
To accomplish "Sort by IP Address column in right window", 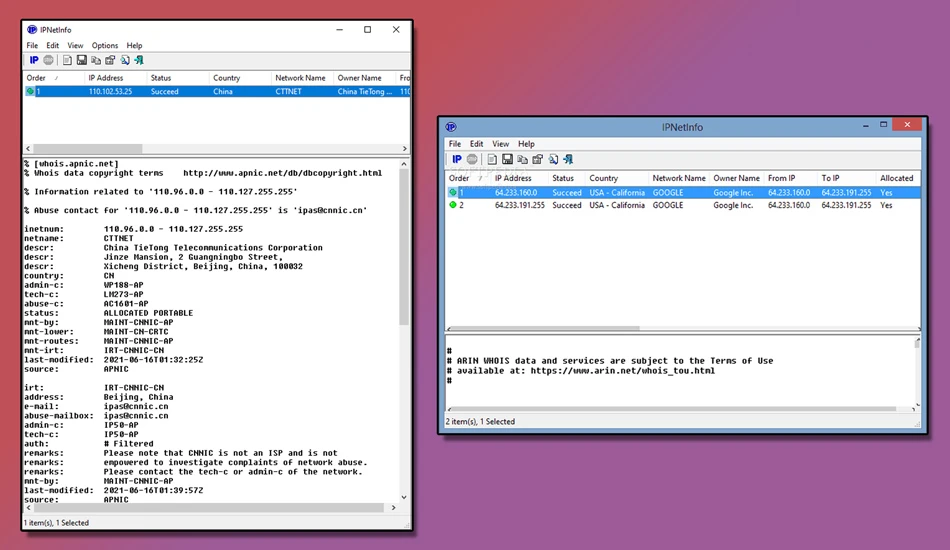I will (519, 178).
